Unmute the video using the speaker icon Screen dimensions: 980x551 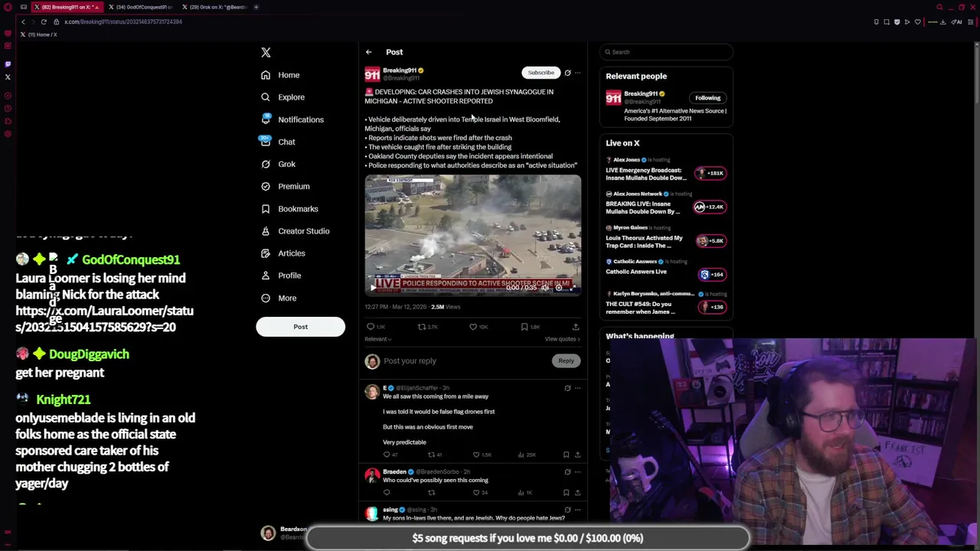coord(545,288)
